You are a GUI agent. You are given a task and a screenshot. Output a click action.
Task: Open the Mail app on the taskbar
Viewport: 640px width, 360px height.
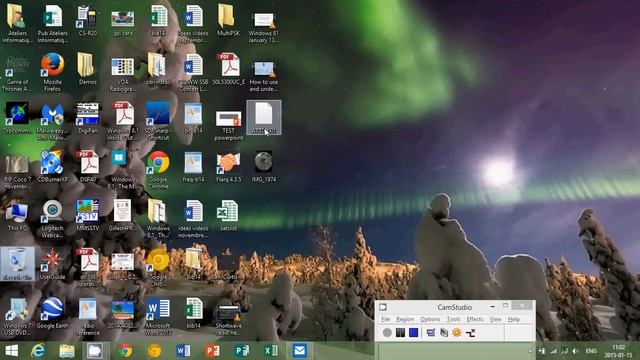[300, 351]
